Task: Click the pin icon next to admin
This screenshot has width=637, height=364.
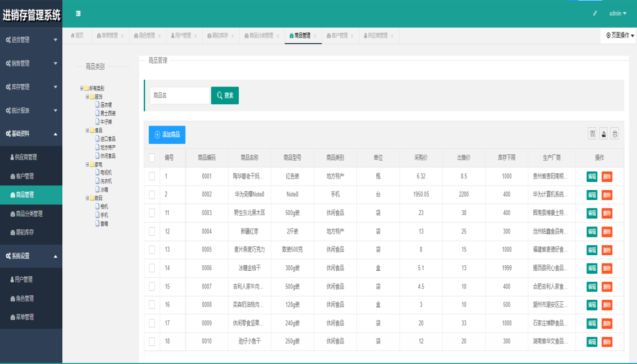Action: pos(595,14)
